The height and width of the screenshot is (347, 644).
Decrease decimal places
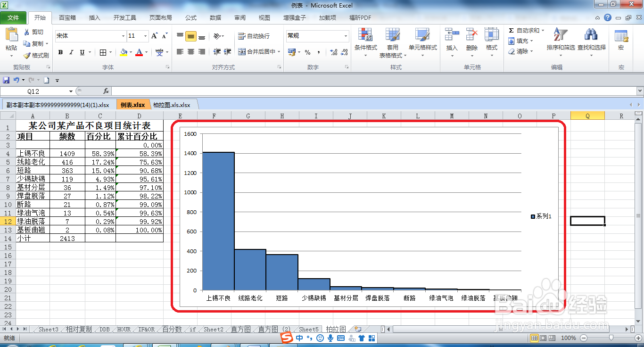click(345, 52)
